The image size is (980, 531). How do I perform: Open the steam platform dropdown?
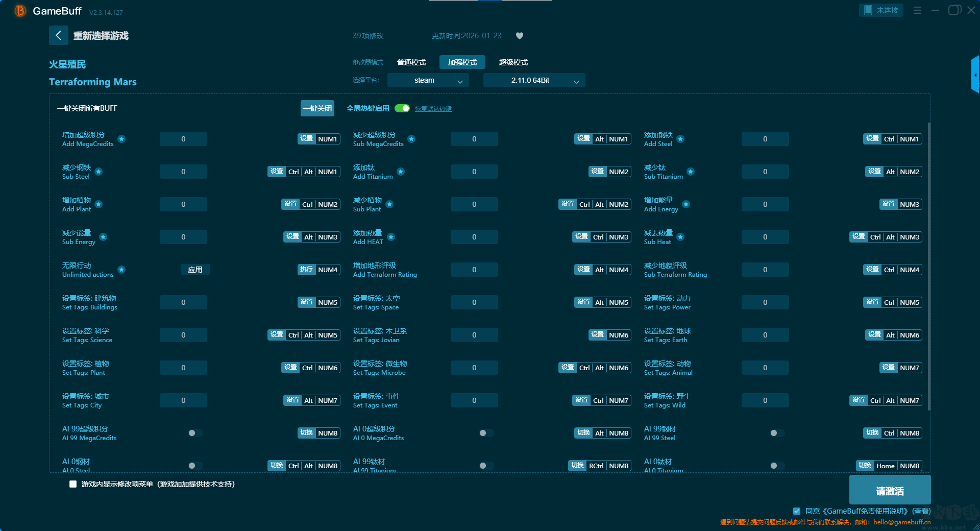point(428,80)
